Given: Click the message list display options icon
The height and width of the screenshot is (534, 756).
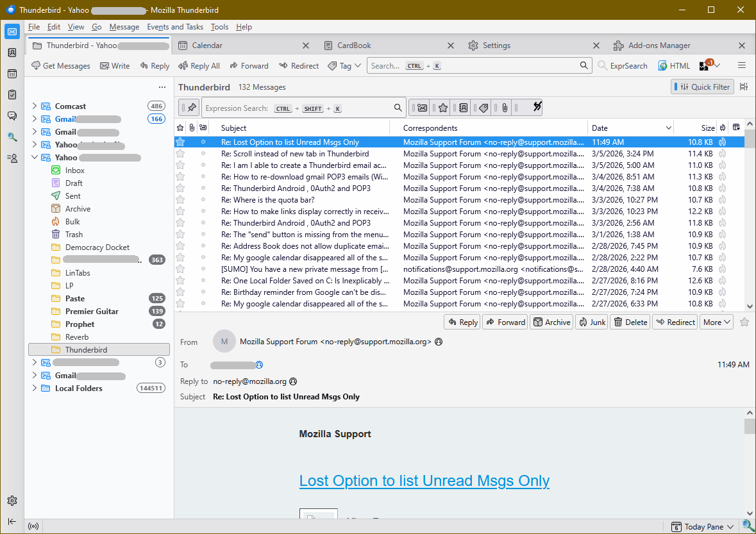Looking at the screenshot, I should click(x=744, y=87).
